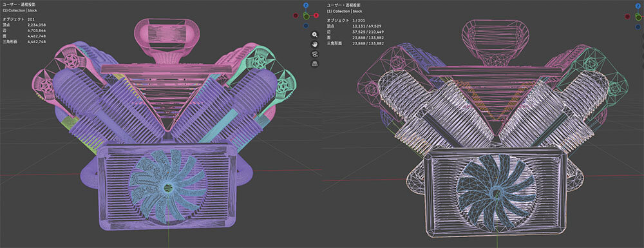
Task: Toggle the camera view icon
Action: [315, 54]
